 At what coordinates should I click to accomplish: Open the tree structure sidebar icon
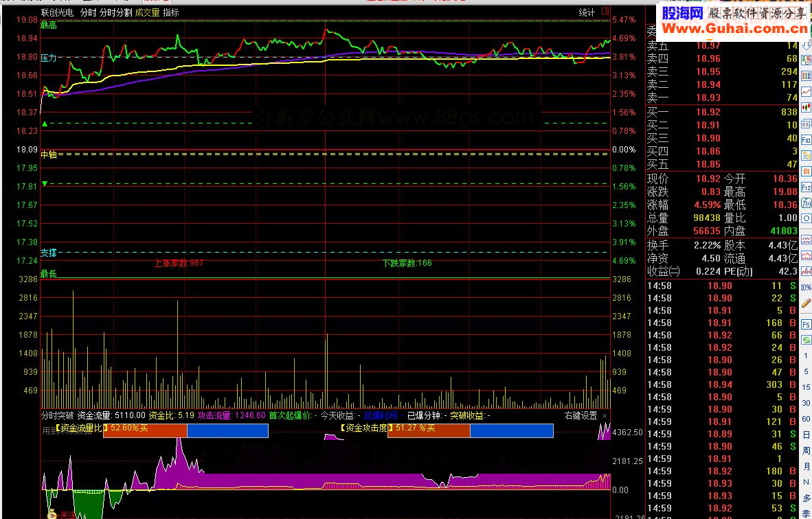[x=806, y=155]
